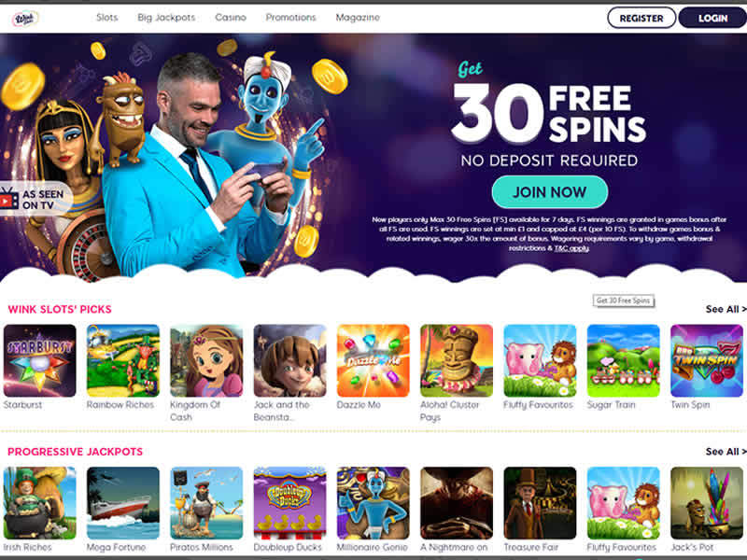This screenshot has width=747, height=560.
Task: Expand See All for Progressive Jackpots
Action: click(726, 452)
